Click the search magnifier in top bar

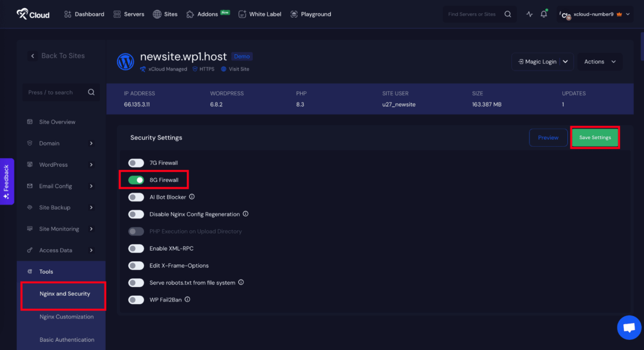tap(508, 14)
